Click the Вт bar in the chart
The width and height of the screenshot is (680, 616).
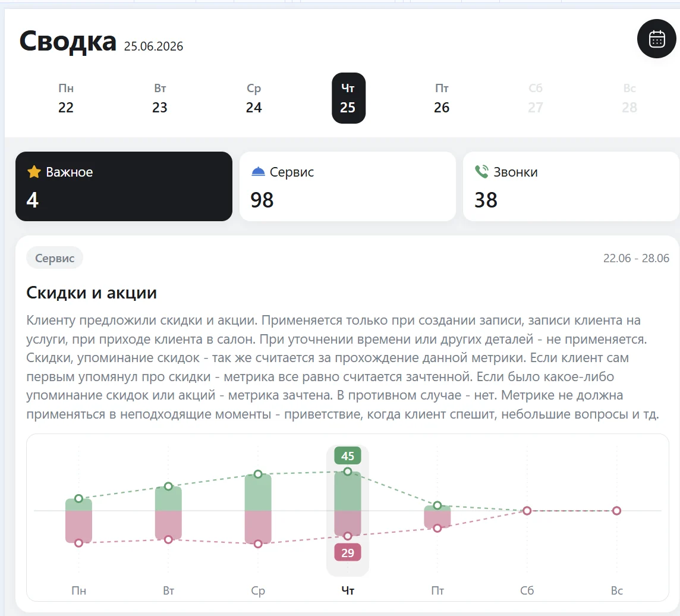tap(168, 513)
